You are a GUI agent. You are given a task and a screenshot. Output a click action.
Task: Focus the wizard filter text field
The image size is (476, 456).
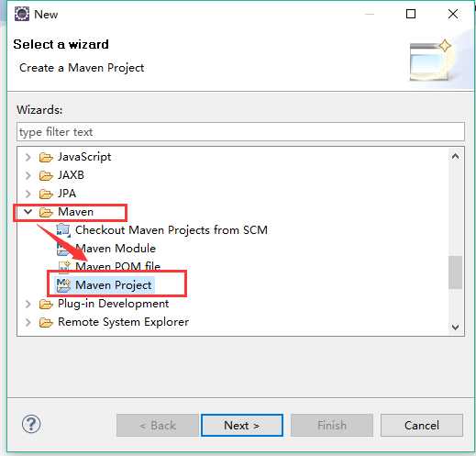tap(240, 132)
